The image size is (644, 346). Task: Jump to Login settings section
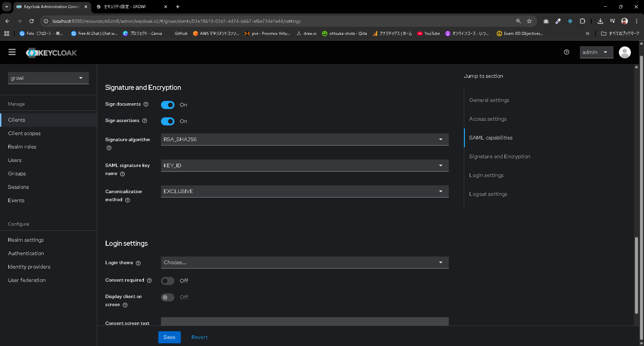point(486,175)
